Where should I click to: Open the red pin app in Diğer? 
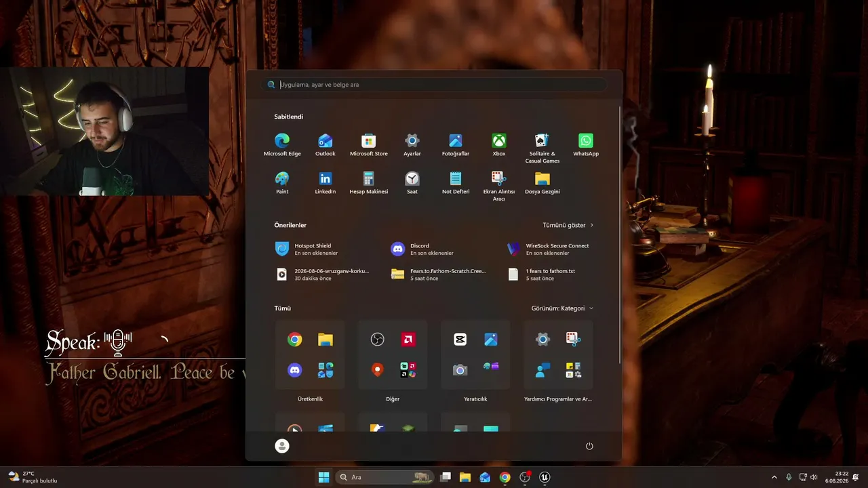[378, 370]
